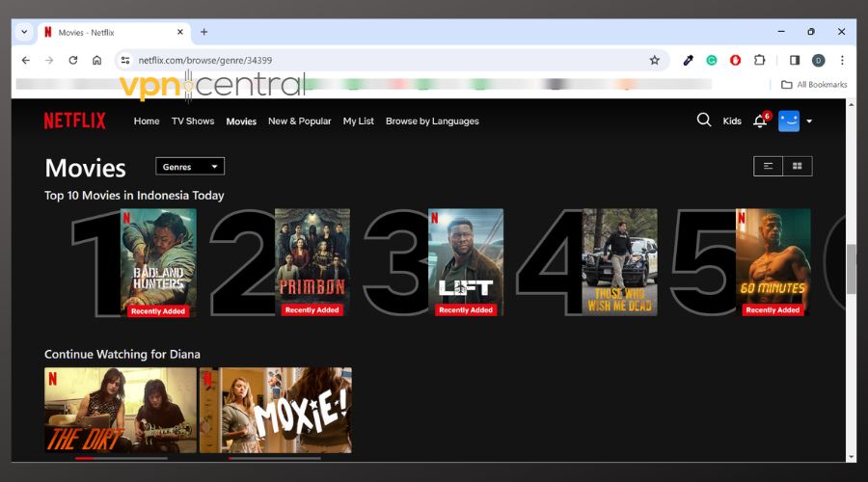
Task: Open Netflix search magnifier icon
Action: click(x=704, y=120)
